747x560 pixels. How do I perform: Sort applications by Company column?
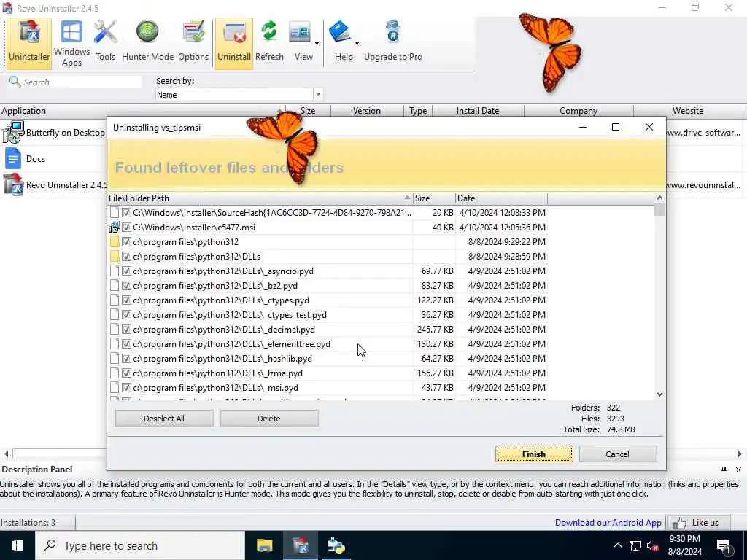point(578,111)
